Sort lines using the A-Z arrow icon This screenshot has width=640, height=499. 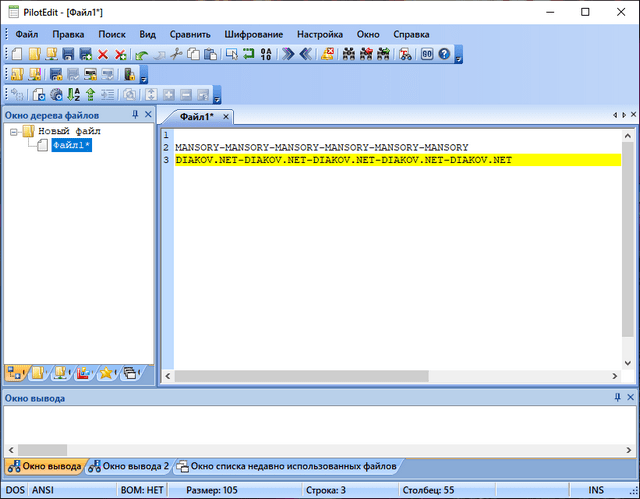[x=73, y=95]
